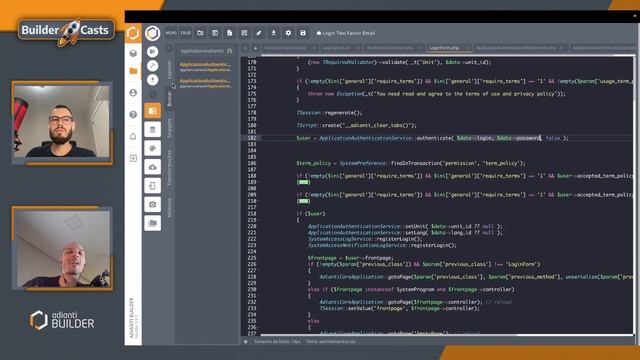Click the font size status bar entry
Image resolution: width=640 pixels, height=360 pixels.
pyautogui.click(x=277, y=341)
